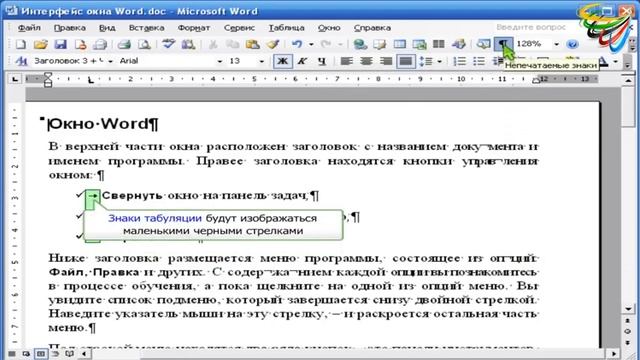Screen dimensions: 640x360
Task: Align paragraph text to the right
Action: (386, 62)
